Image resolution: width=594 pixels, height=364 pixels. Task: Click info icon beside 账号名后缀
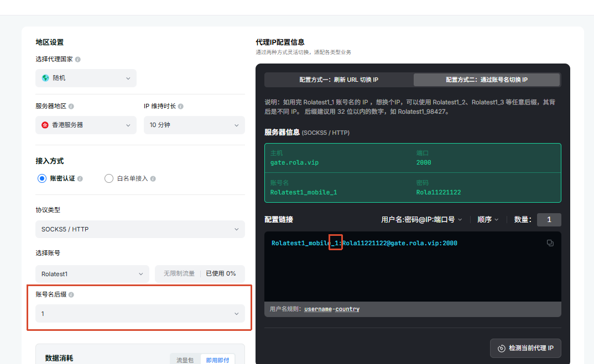click(x=71, y=295)
